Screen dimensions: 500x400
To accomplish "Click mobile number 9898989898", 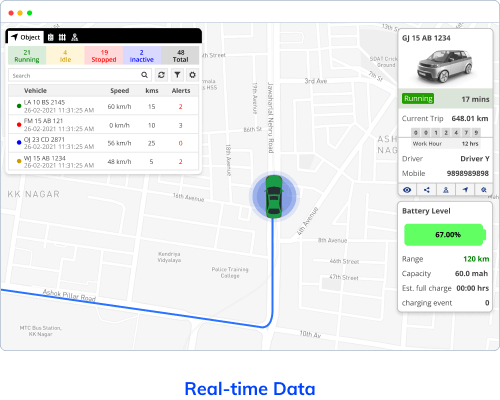I will tap(468, 173).
